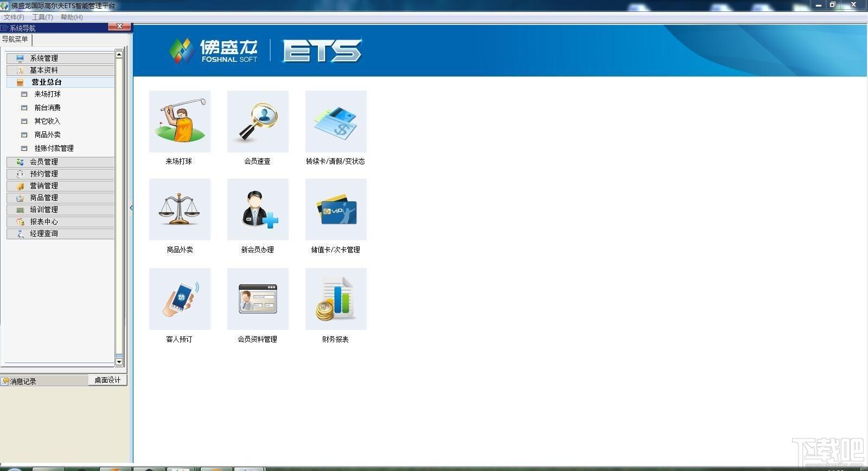Open the 工具(T) menu
The width and height of the screenshot is (868, 471).
pyautogui.click(x=42, y=17)
